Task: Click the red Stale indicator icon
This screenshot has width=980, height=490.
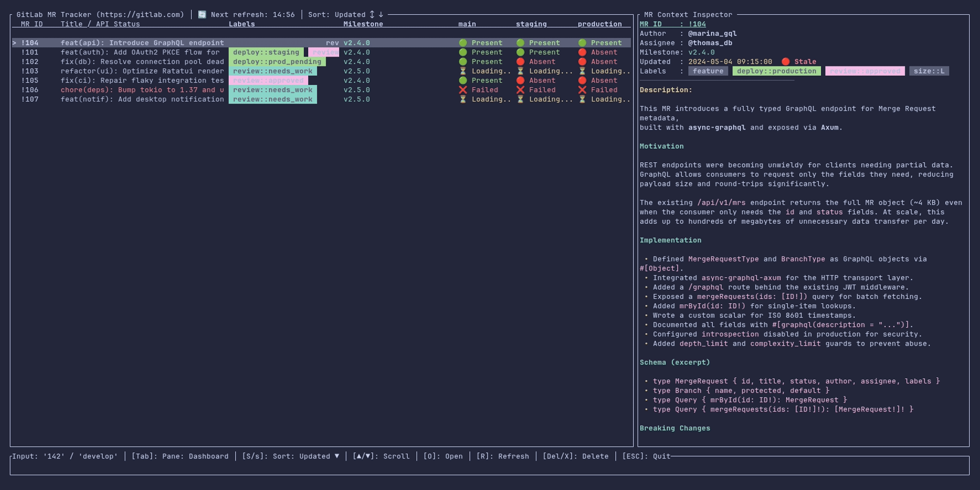Action: click(x=786, y=62)
